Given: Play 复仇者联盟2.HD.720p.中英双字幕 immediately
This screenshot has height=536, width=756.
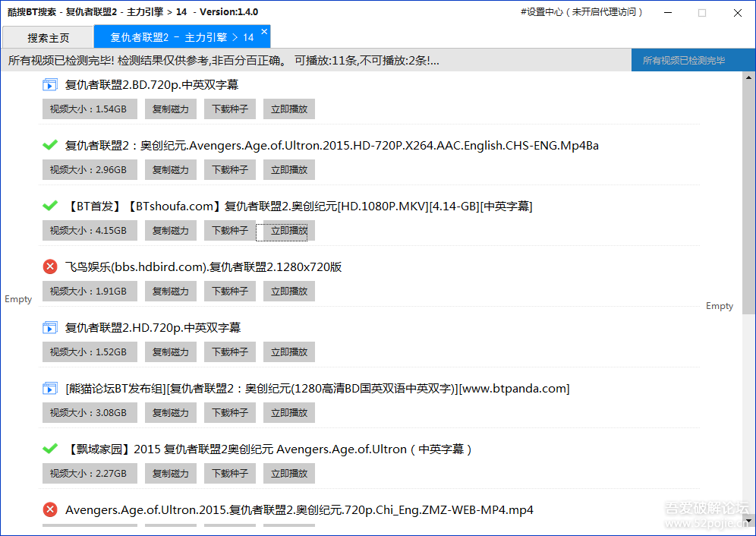Looking at the screenshot, I should 289,352.
